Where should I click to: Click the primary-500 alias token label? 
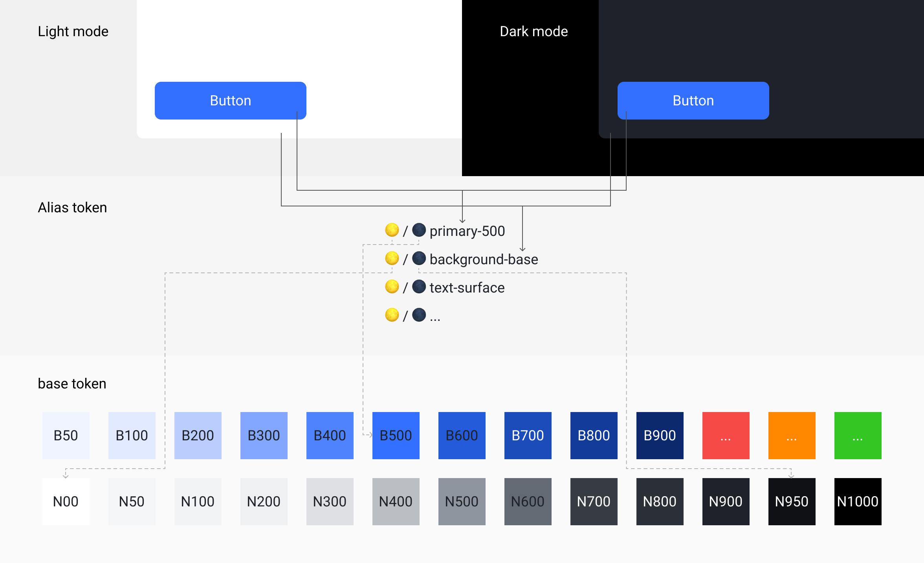point(467,231)
